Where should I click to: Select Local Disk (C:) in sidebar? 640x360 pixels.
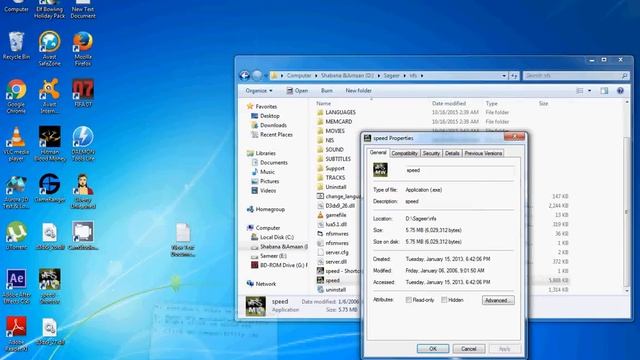(x=272, y=237)
